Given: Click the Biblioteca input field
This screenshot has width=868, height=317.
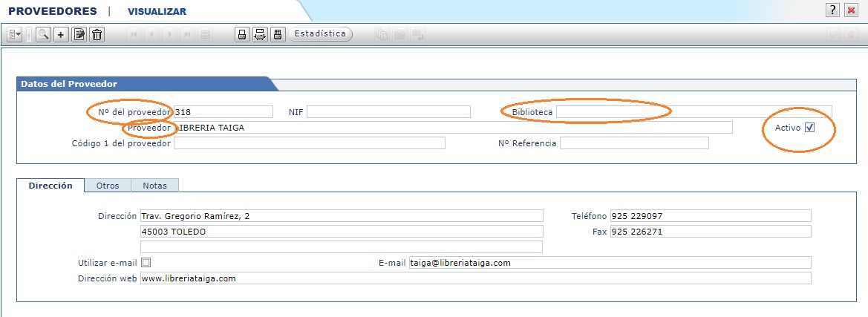Looking at the screenshot, I should [x=694, y=112].
